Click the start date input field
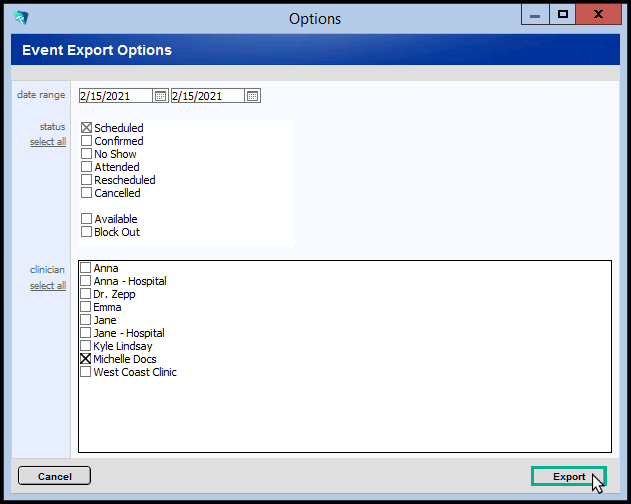Viewport: 631px width, 504px height. 115,96
